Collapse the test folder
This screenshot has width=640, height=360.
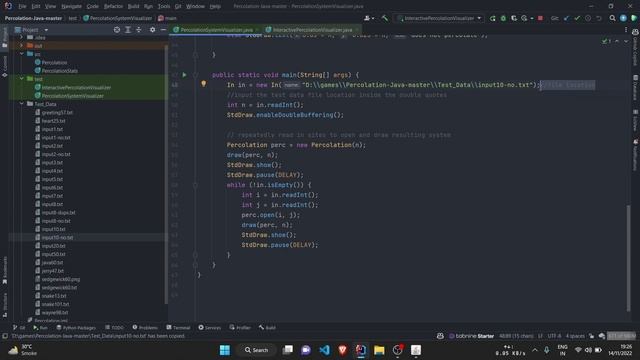click(x=22, y=78)
